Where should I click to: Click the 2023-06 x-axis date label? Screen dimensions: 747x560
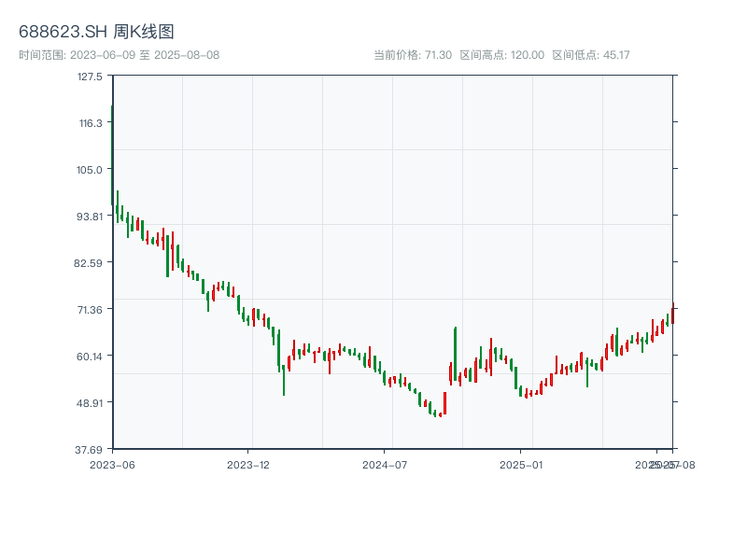[x=112, y=464]
